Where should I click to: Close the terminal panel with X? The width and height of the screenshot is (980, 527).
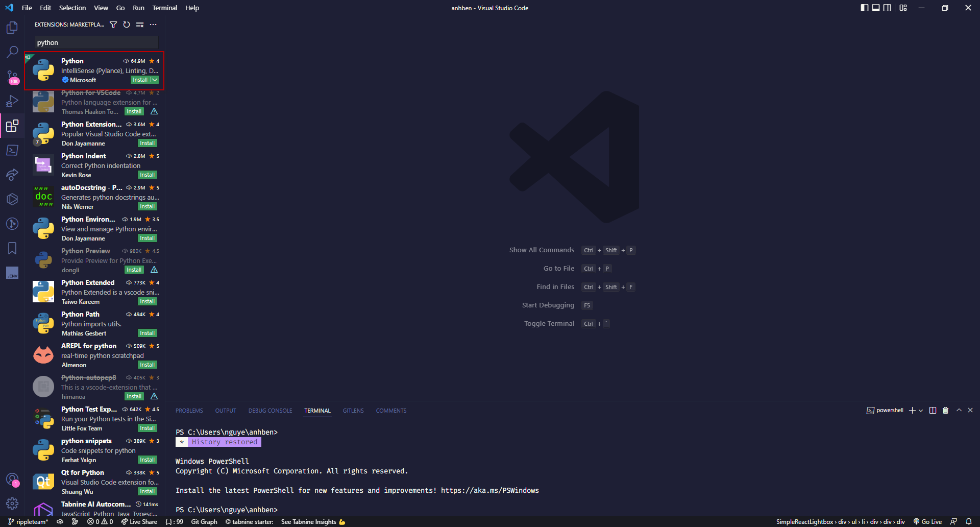click(970, 411)
